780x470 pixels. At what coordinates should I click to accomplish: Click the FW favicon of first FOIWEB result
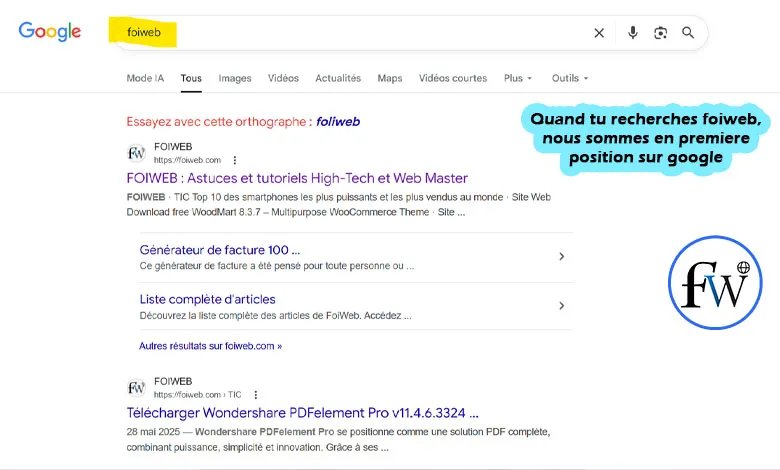(136, 153)
